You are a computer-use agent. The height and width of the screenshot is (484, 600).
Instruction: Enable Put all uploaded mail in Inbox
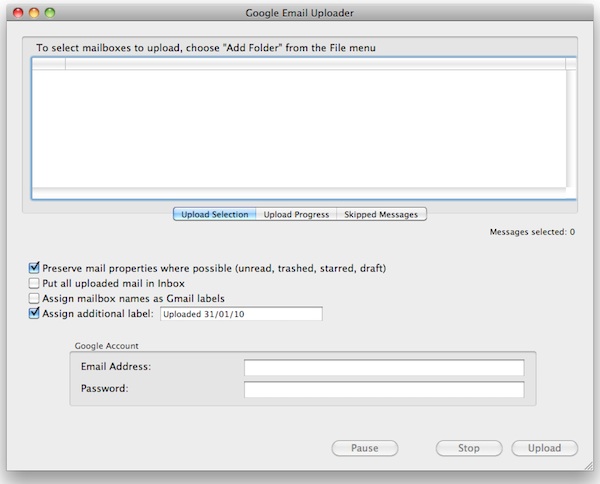(x=34, y=283)
